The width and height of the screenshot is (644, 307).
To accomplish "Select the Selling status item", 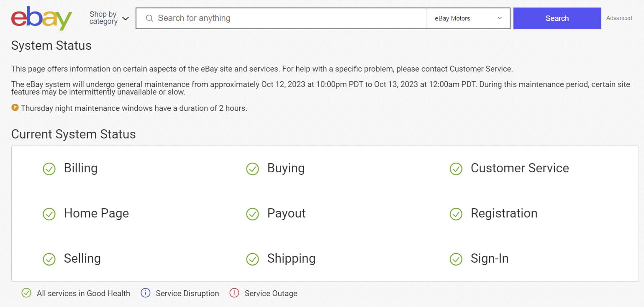I will [82, 258].
